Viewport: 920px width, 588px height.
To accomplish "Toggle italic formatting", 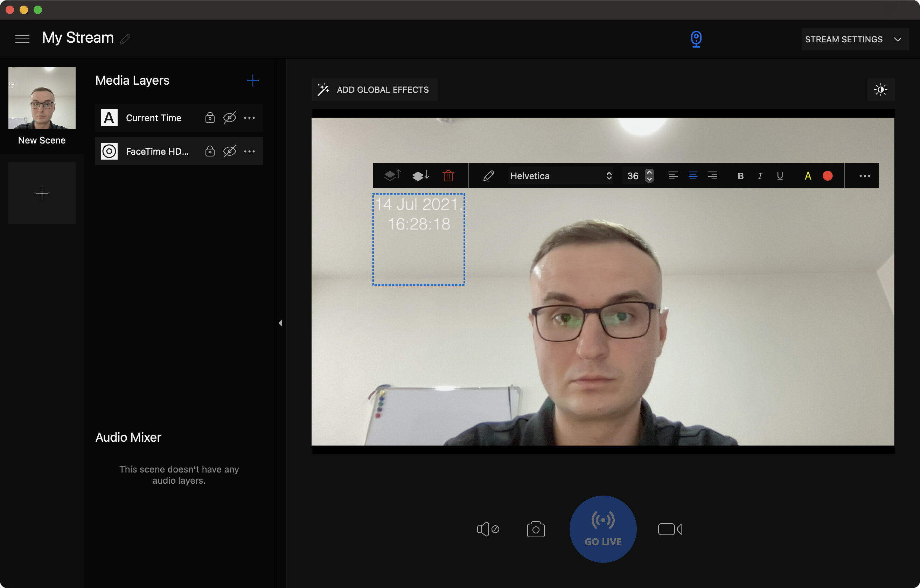I will [x=760, y=176].
